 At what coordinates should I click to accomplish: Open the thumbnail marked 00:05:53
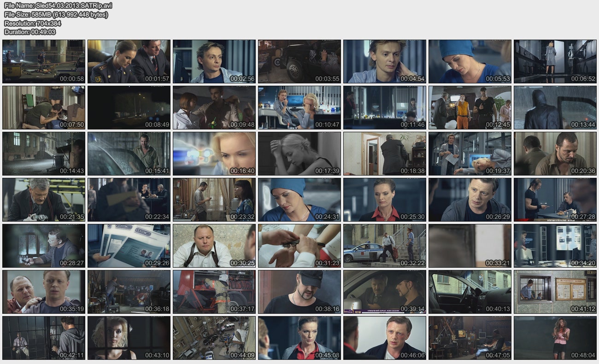pos(470,61)
